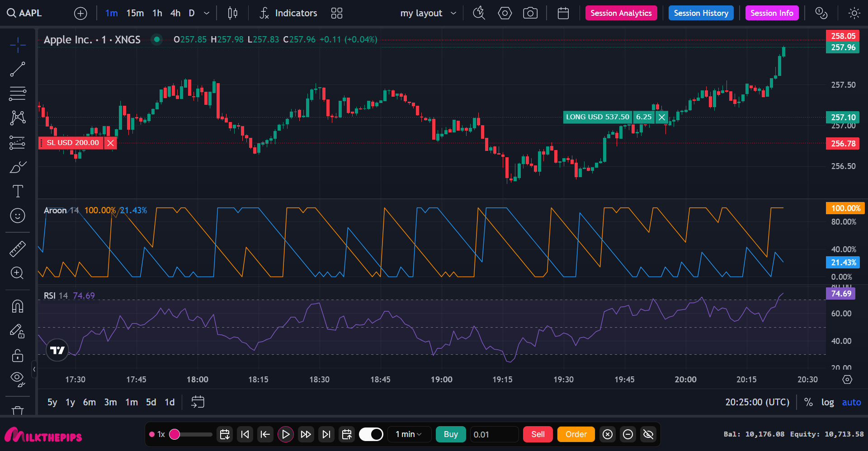
Task: Select the 15m timeframe
Action: click(x=135, y=13)
